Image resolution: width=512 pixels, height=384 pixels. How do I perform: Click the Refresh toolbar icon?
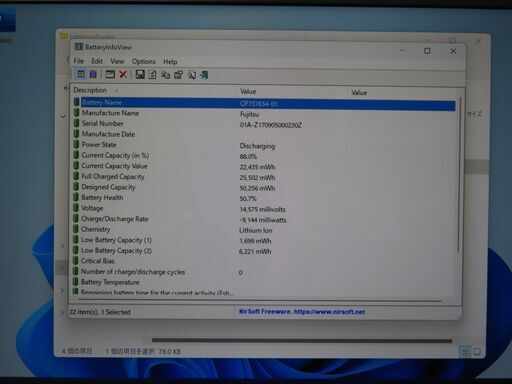coord(153,75)
